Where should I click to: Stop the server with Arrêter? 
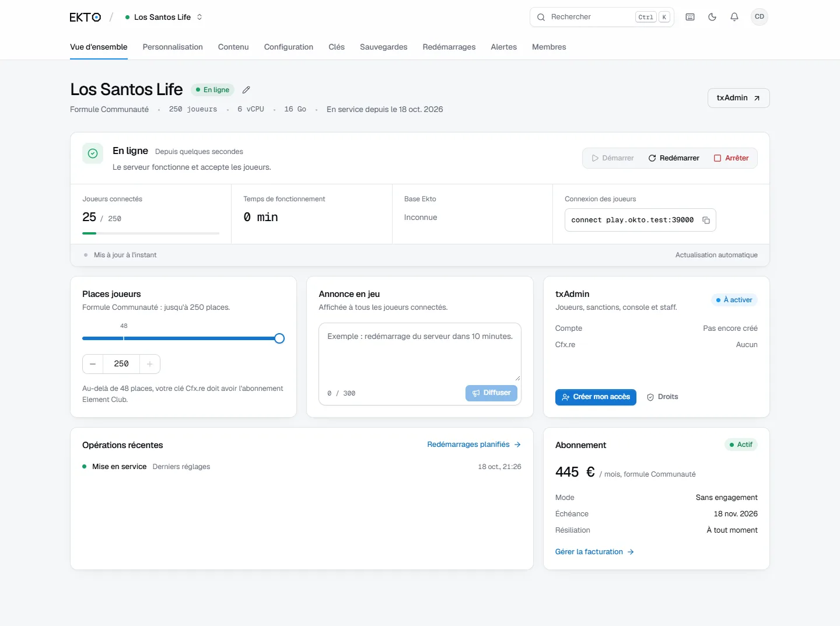pyautogui.click(x=731, y=158)
